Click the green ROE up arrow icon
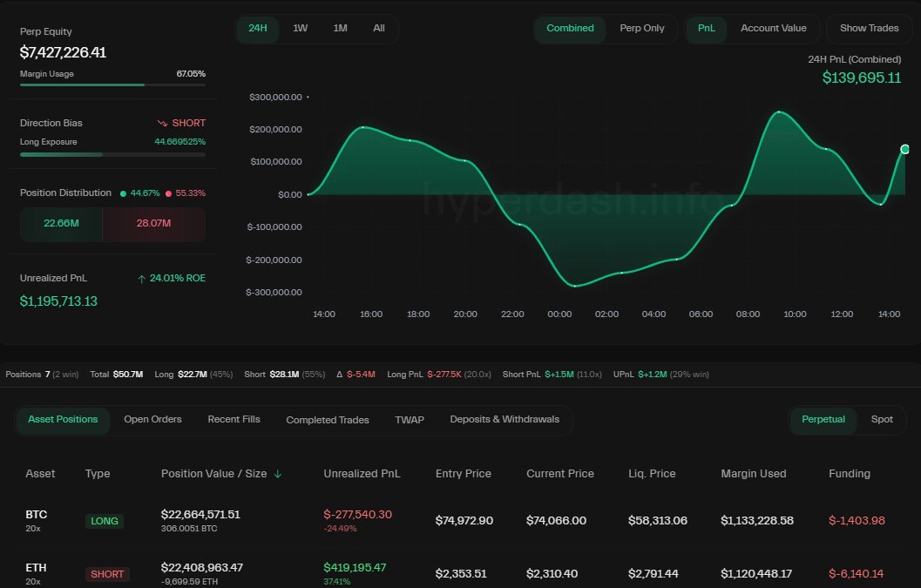The width and height of the screenshot is (921, 588). coord(141,278)
